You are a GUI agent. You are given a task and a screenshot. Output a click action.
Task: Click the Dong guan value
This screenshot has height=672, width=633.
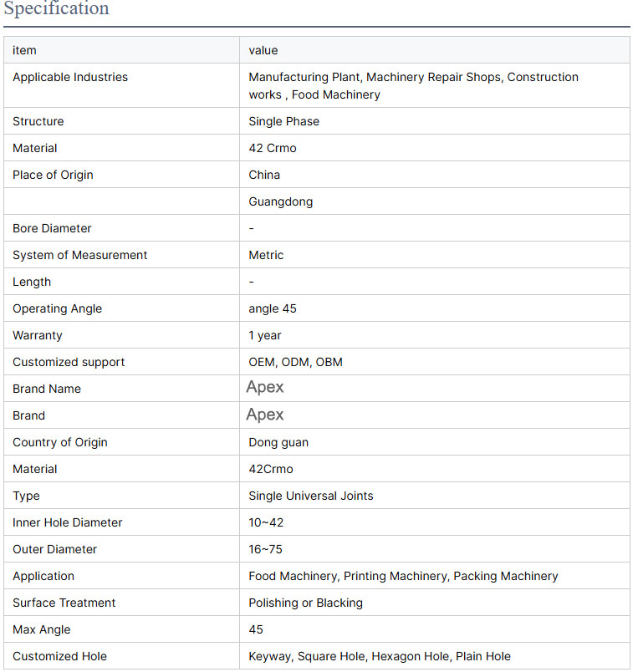tap(279, 442)
